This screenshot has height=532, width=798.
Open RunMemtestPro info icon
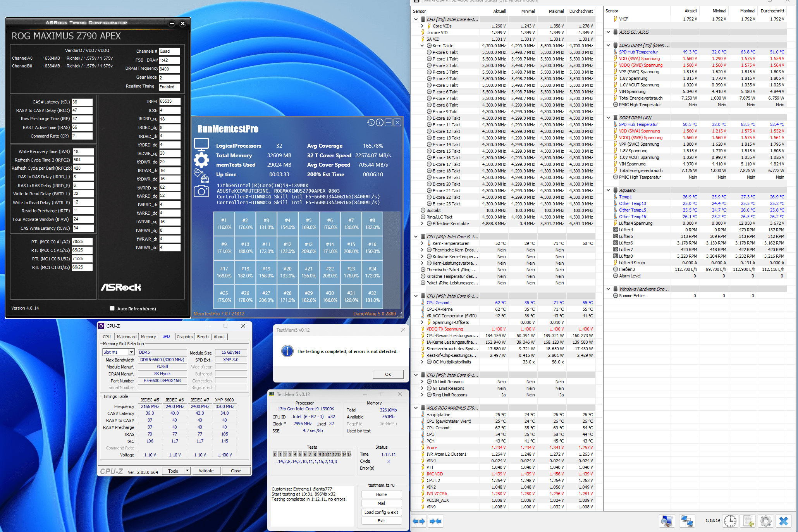(x=380, y=122)
